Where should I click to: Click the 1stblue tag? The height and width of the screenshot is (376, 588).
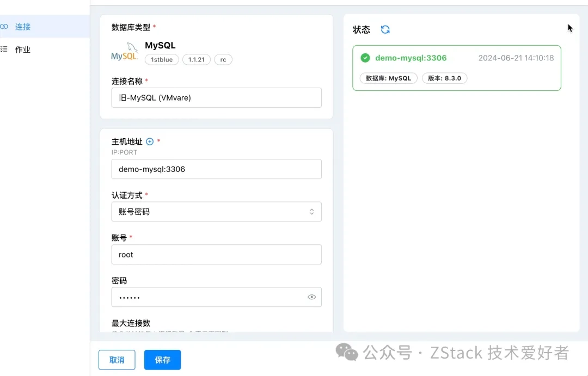(x=162, y=60)
